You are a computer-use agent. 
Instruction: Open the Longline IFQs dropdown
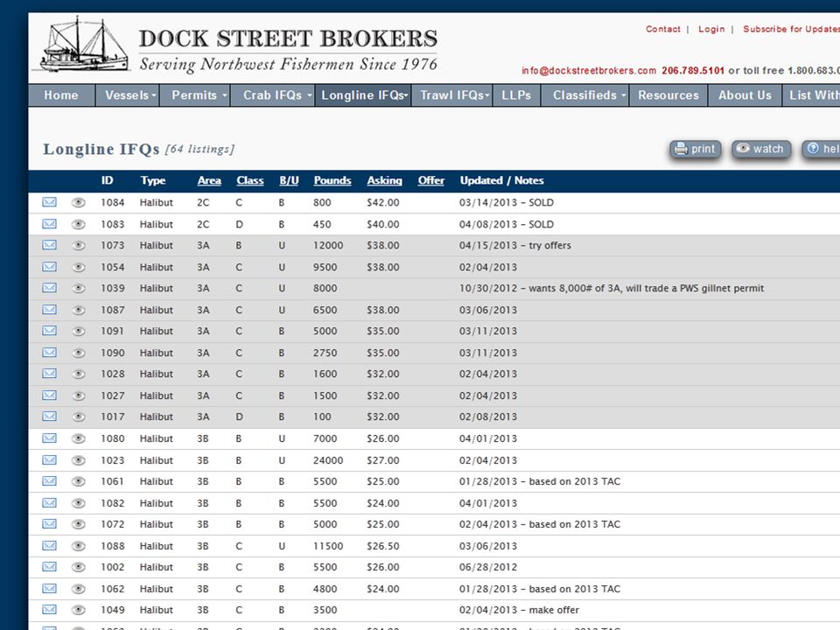click(x=363, y=95)
